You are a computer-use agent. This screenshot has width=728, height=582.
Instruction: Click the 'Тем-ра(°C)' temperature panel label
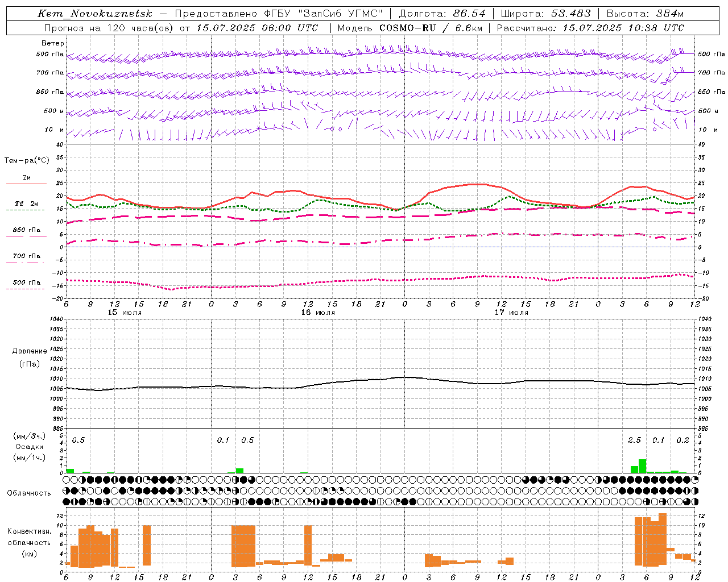click(27, 161)
